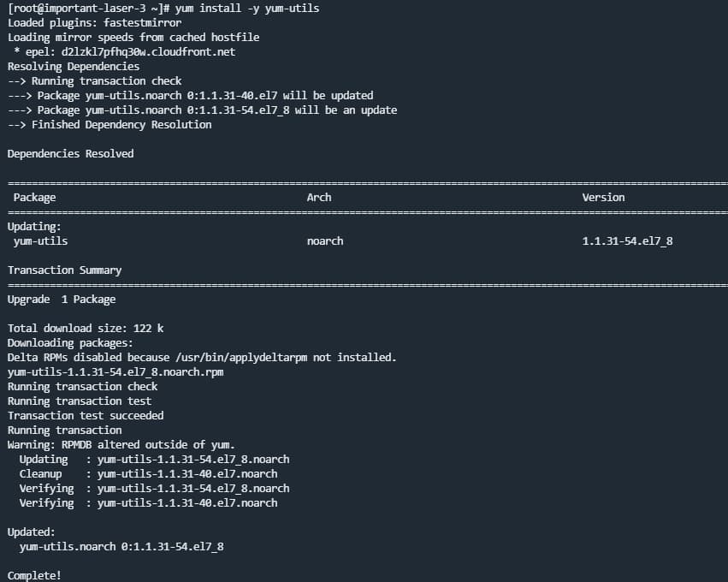Click the 'Resolving Dependencies' line
This screenshot has height=582, width=728.
74,67
